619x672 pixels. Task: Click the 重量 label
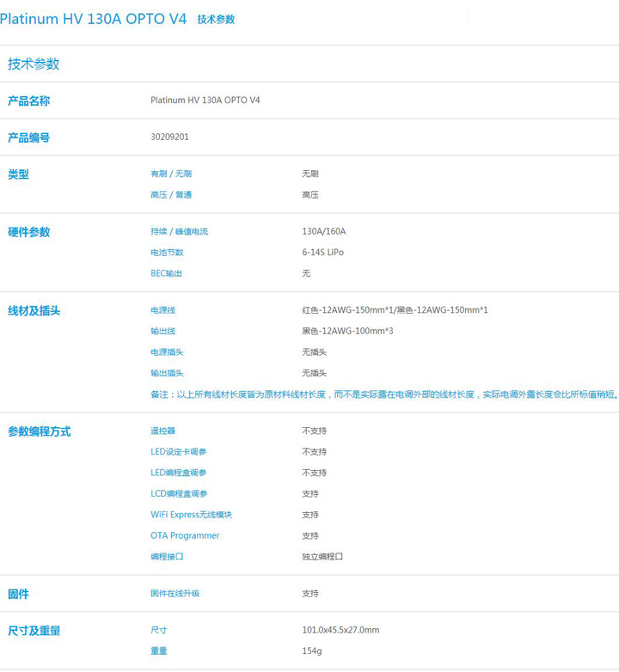[159, 651]
